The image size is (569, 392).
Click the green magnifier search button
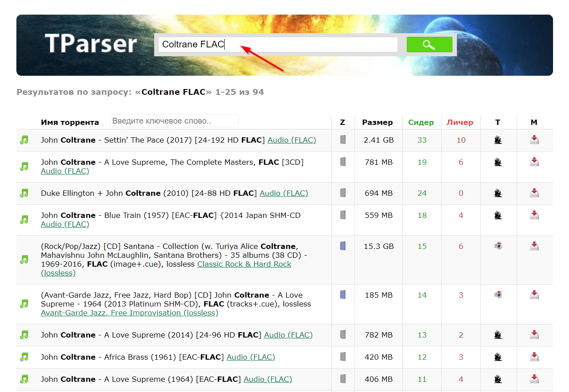[x=429, y=44]
